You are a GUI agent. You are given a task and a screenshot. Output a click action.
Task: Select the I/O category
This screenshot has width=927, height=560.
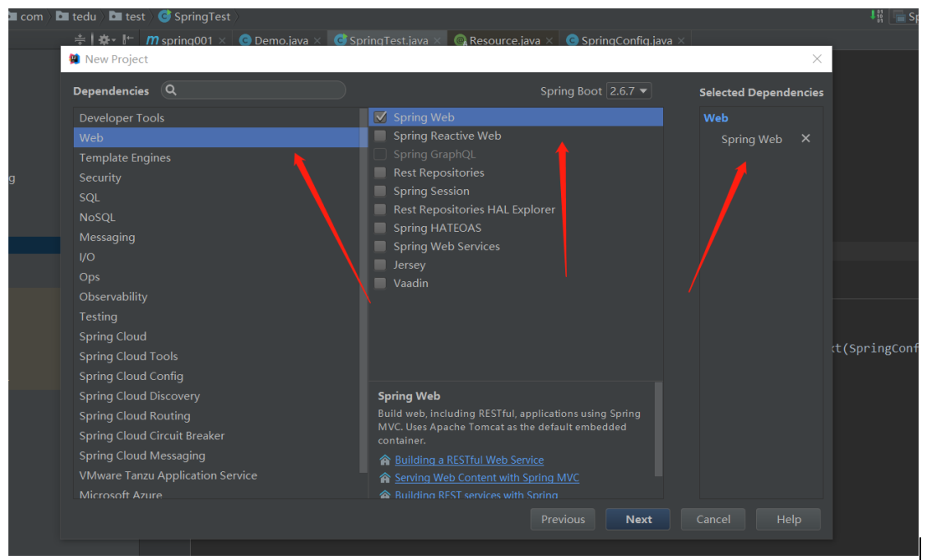(x=216, y=257)
